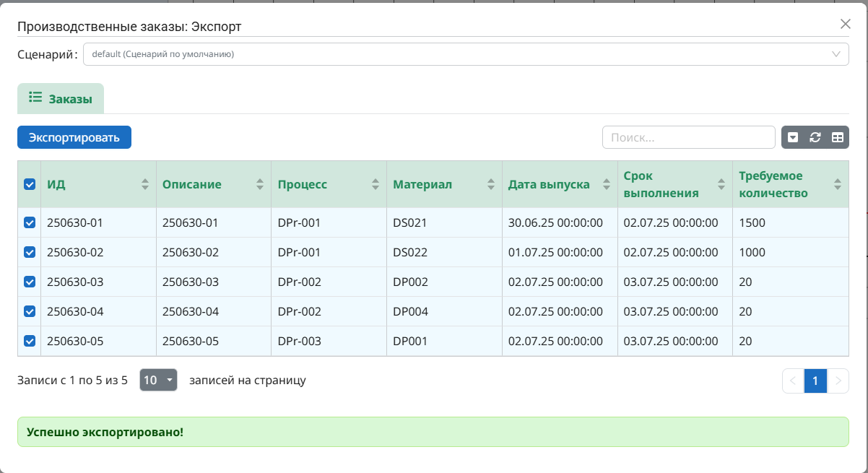Click release date 01.07.25 00:00:00
The width and height of the screenshot is (868, 473).
[560, 253]
